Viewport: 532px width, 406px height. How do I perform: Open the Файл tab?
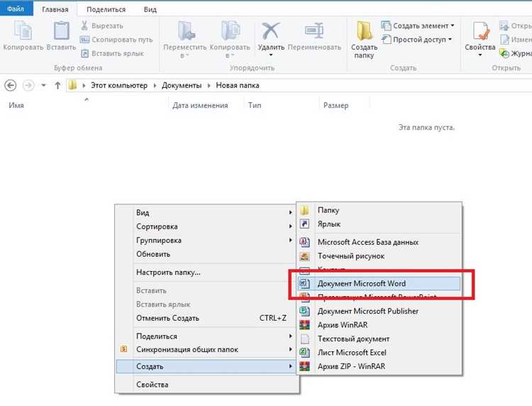(x=16, y=9)
